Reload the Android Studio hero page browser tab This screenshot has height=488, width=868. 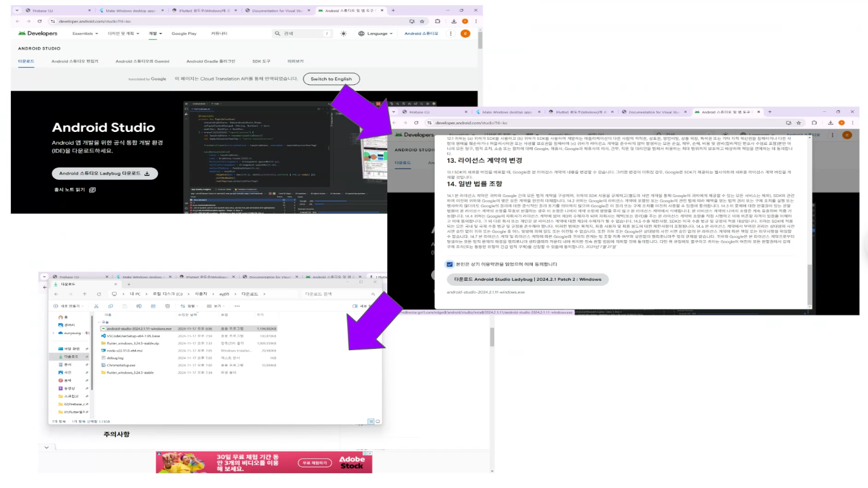click(41, 21)
